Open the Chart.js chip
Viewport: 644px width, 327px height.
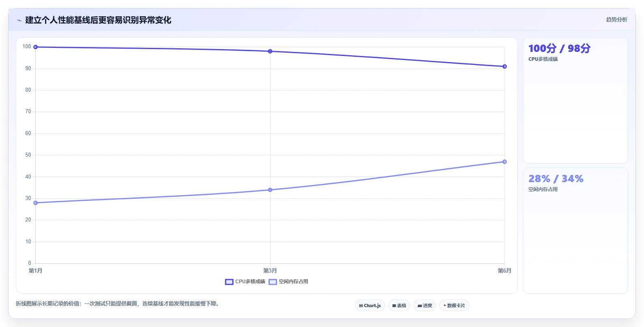(370, 305)
